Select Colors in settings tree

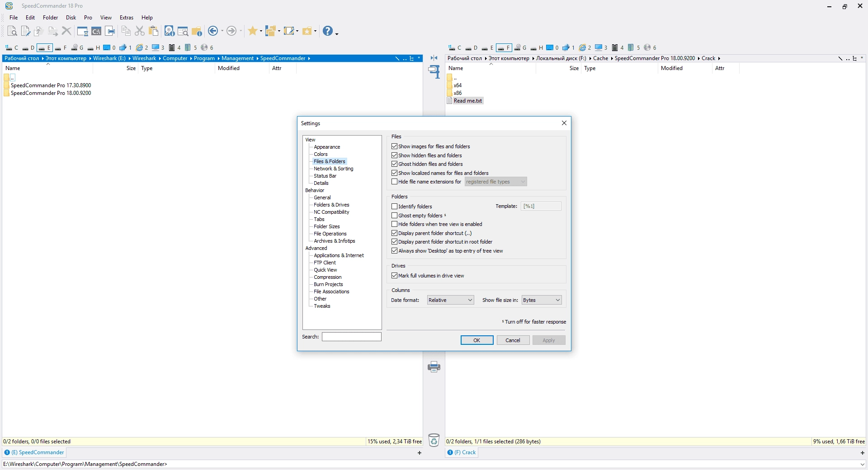coord(321,154)
